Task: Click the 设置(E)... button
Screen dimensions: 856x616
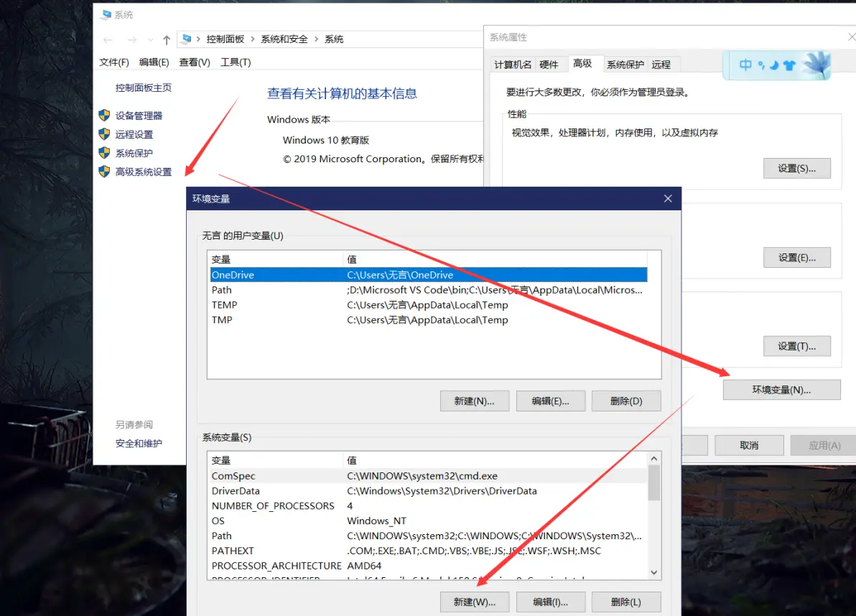Action: pyautogui.click(x=796, y=258)
